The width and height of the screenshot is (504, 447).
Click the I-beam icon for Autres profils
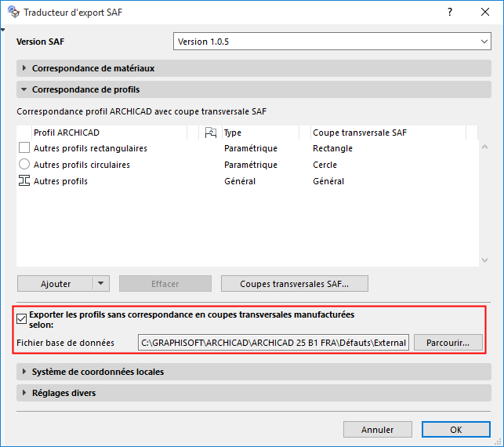24,181
